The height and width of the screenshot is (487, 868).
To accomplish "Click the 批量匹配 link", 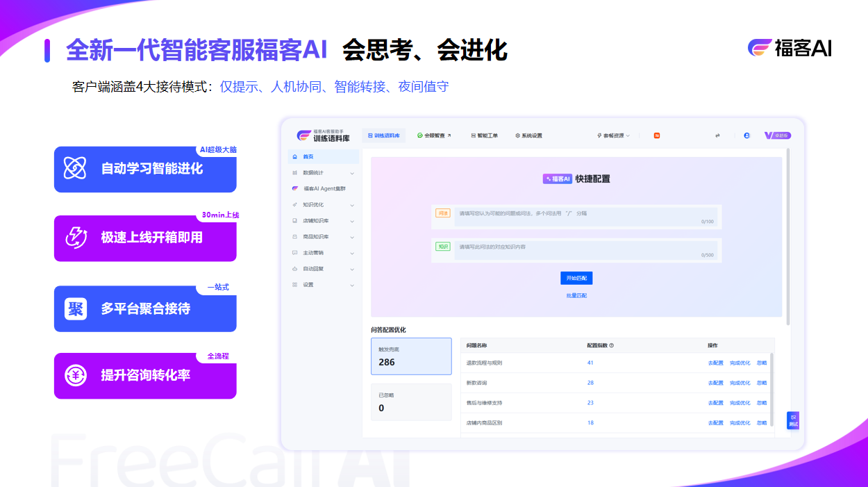I will click(x=576, y=296).
